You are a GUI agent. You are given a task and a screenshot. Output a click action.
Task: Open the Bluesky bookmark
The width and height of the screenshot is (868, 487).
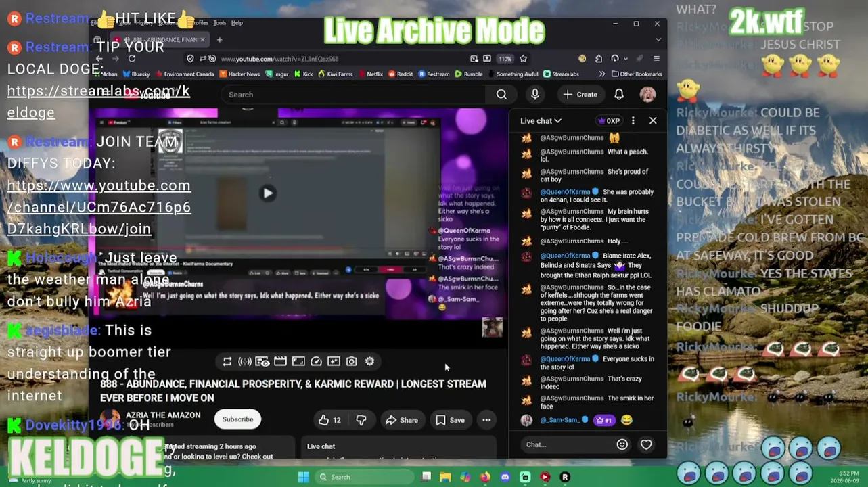(135, 74)
